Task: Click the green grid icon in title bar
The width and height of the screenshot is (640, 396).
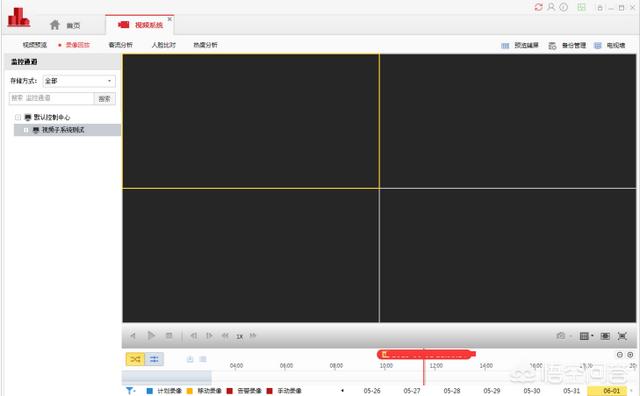Action: tap(581, 7)
